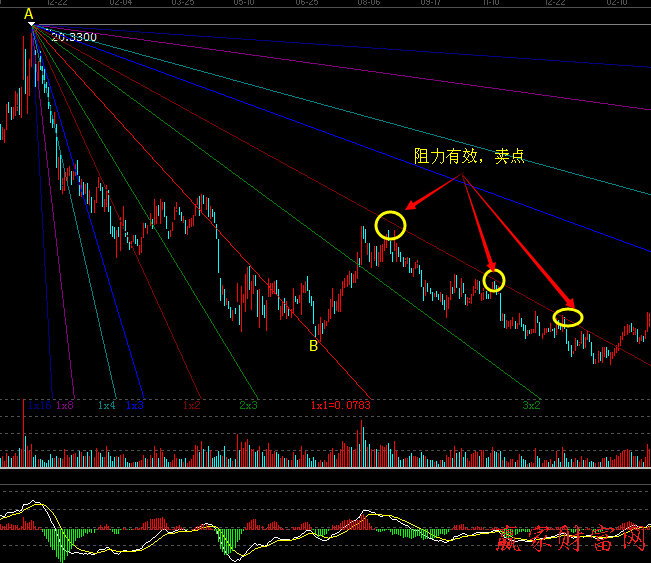Screen dimensions: 651x563
Task: Select the 1x2 Gann line label
Action: (x=192, y=405)
